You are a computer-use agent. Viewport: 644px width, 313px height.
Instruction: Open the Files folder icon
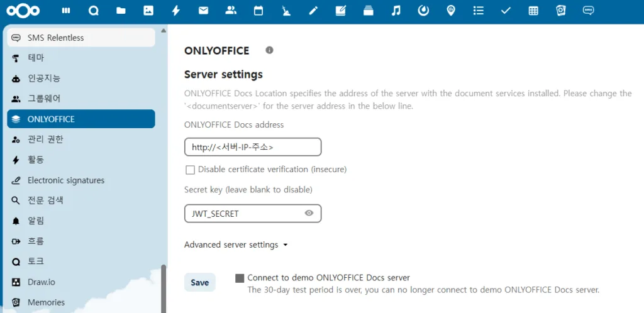pos(121,11)
